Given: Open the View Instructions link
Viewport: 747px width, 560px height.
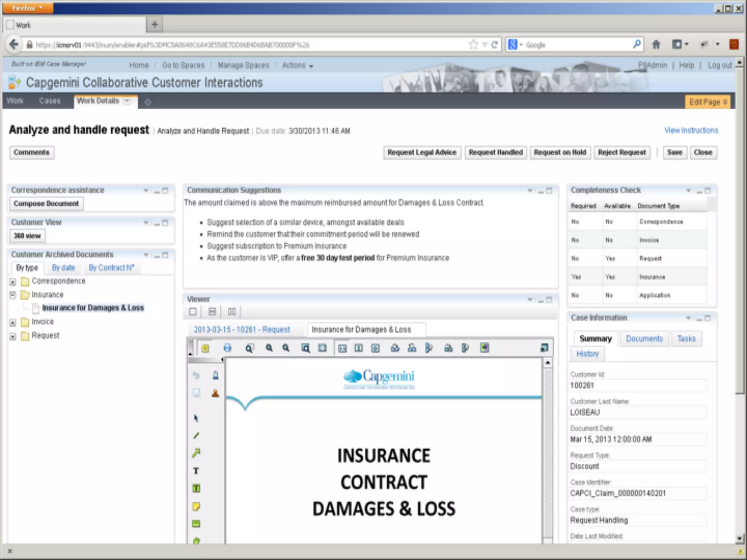Looking at the screenshot, I should click(x=691, y=130).
